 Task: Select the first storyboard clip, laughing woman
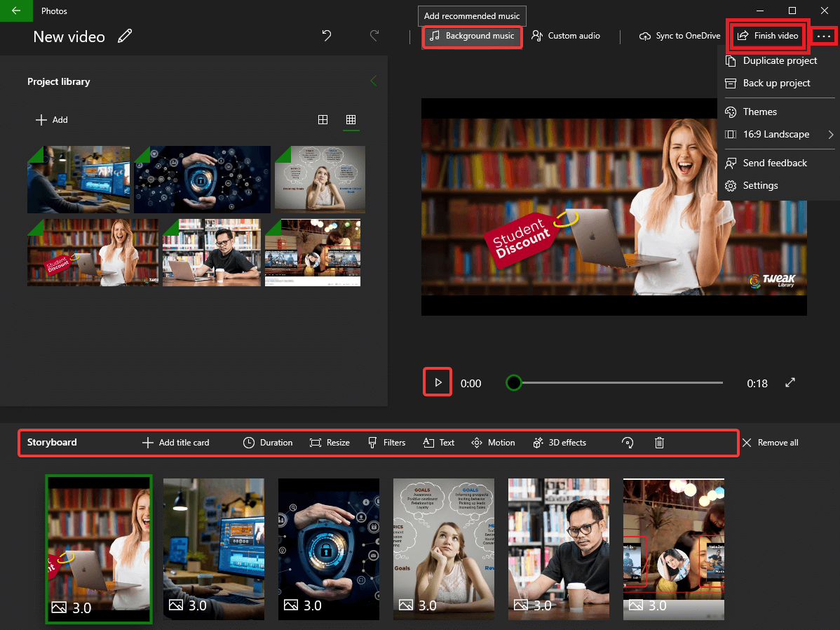click(99, 549)
